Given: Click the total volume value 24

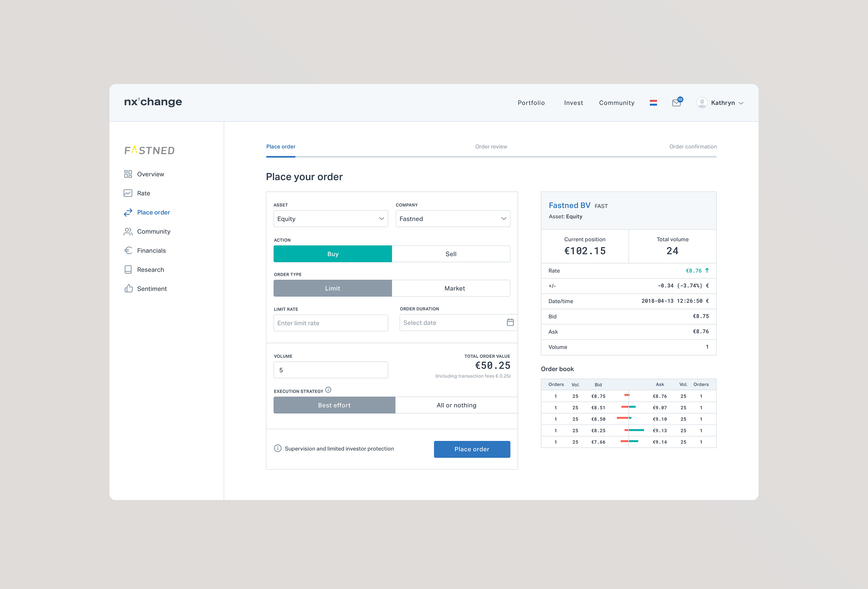Looking at the screenshot, I should pyautogui.click(x=672, y=251).
